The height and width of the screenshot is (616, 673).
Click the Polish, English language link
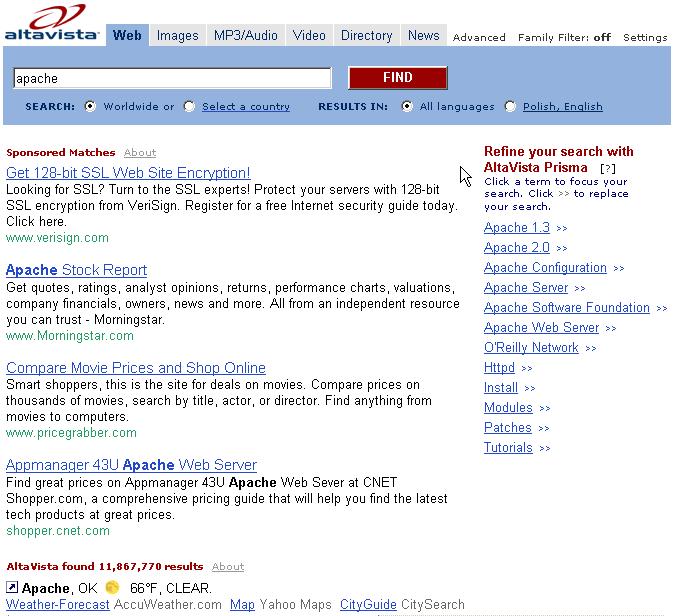point(563,106)
